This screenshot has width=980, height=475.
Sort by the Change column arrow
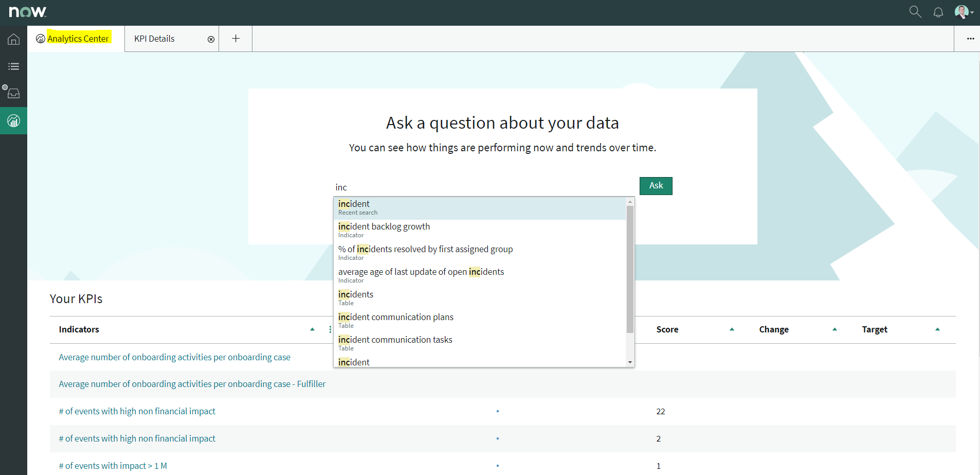[x=834, y=329]
